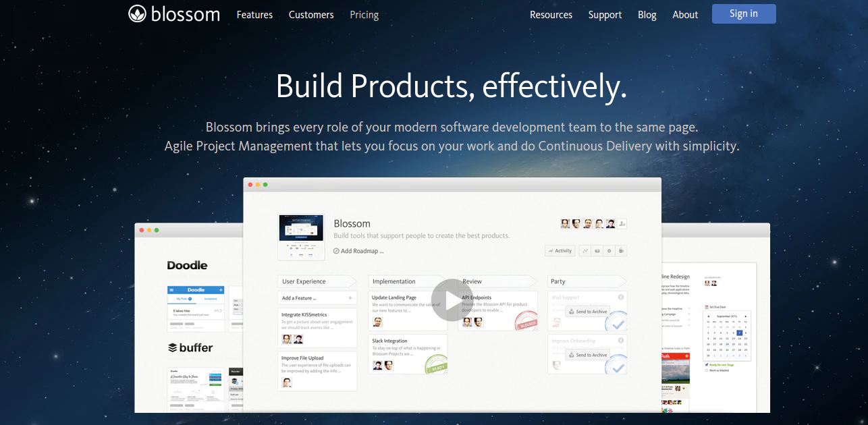The height and width of the screenshot is (425, 868).
Task: Select the fifth team member avatar
Action: pyautogui.click(x=610, y=223)
